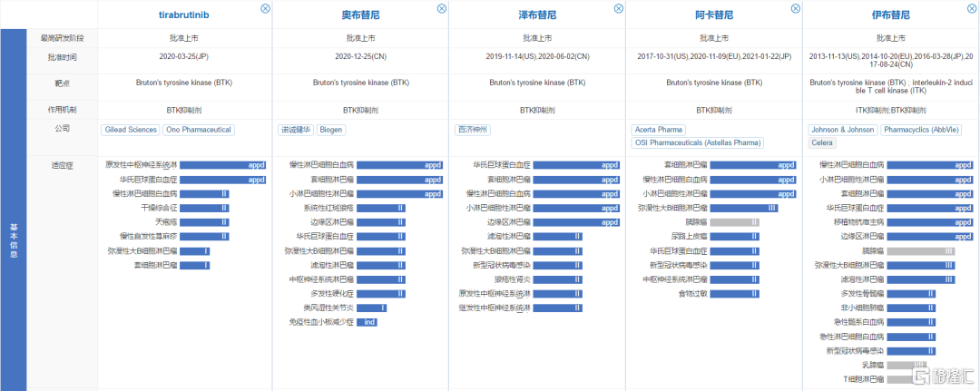The width and height of the screenshot is (980, 391).
Task: Click the Johnson & Johnson company tag
Action: click(842, 130)
